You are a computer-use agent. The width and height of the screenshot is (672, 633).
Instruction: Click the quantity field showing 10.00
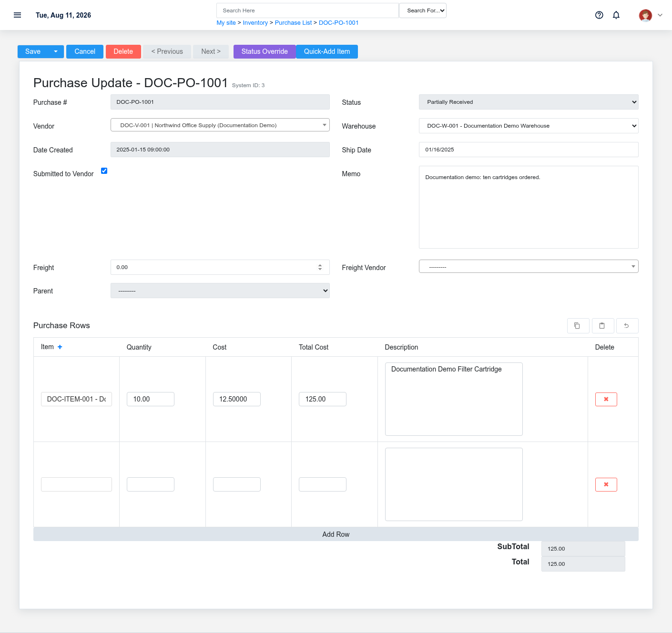(151, 399)
